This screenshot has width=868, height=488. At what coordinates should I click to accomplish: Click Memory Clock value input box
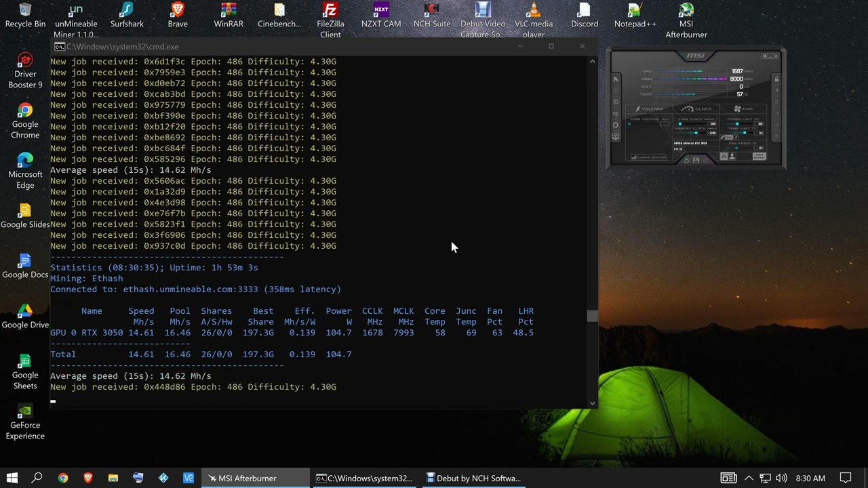(711, 133)
